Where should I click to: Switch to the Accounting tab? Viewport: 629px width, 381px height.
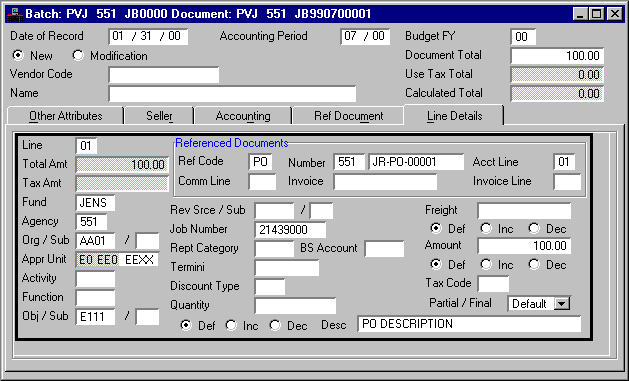coord(243,116)
